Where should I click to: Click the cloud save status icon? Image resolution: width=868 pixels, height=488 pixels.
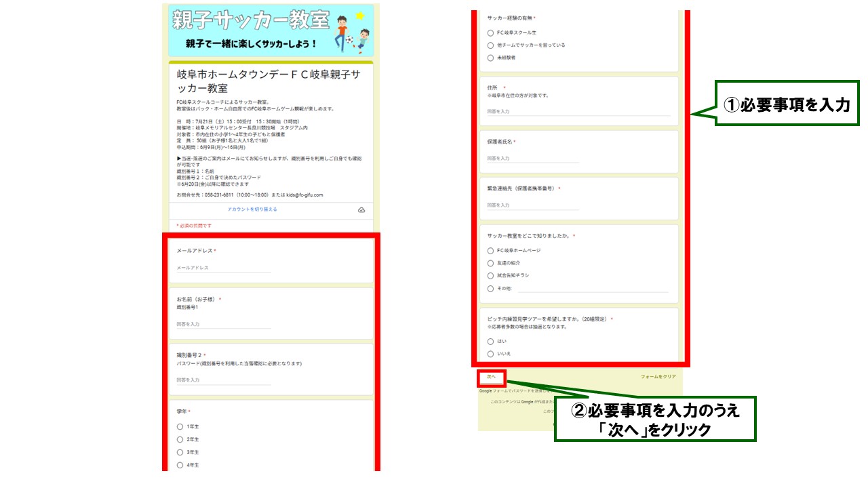pos(361,210)
